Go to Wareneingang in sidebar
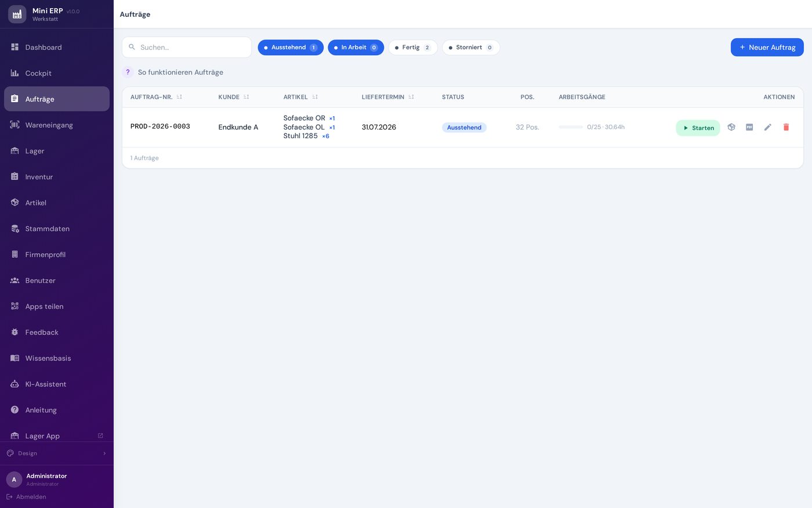812x508 pixels. pyautogui.click(x=57, y=125)
